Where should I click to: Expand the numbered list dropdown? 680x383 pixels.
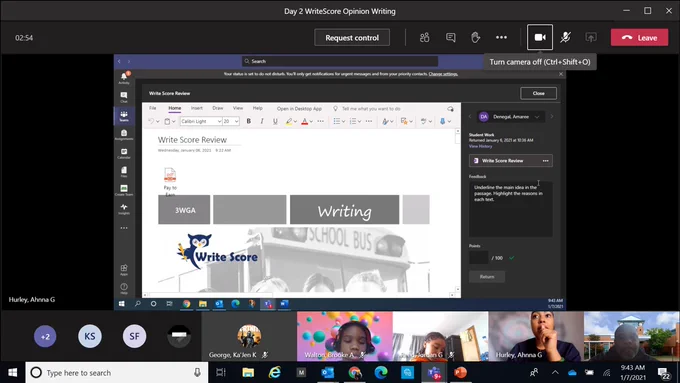click(x=360, y=121)
